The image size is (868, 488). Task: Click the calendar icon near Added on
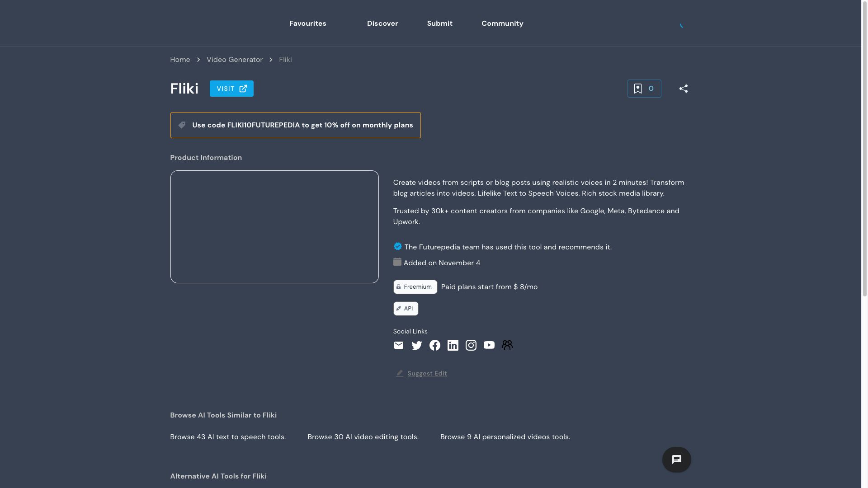[x=397, y=262]
